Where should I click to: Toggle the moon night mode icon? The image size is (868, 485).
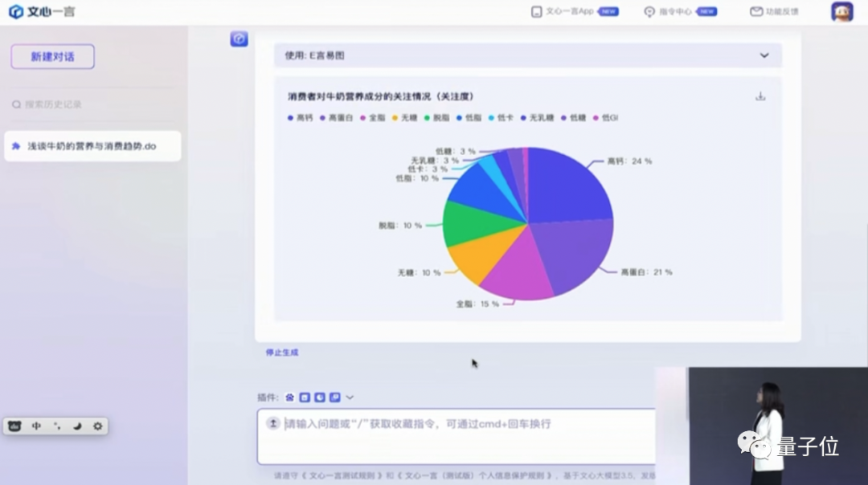click(x=77, y=426)
